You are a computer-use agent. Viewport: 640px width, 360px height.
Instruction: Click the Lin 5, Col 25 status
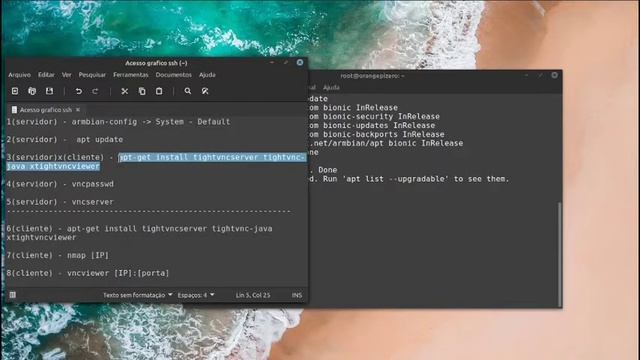253,295
